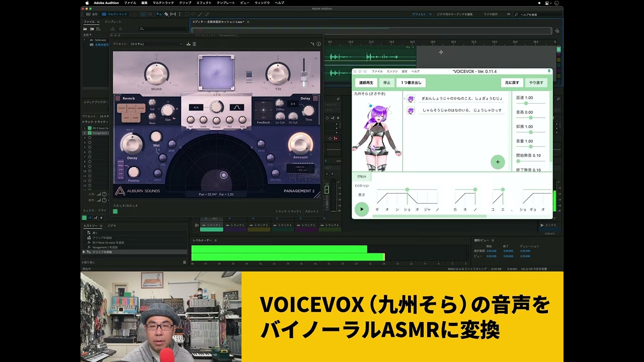Open the Files panel menu
The image size is (644, 362).
(x=98, y=22)
